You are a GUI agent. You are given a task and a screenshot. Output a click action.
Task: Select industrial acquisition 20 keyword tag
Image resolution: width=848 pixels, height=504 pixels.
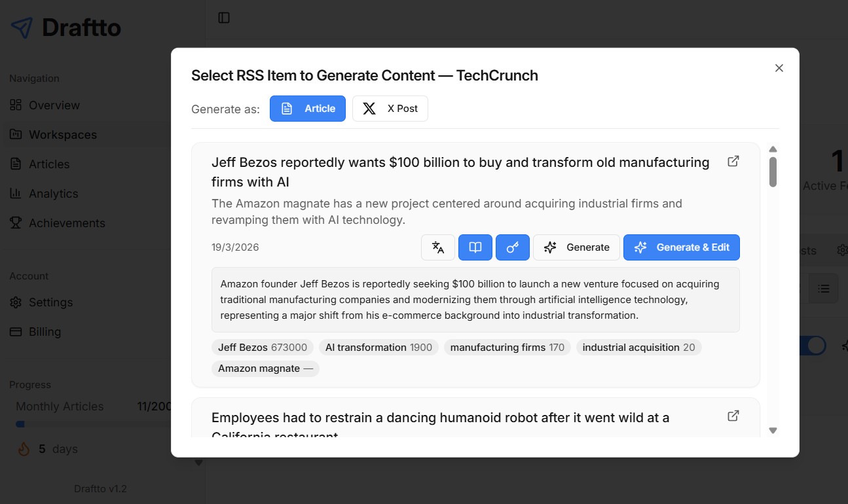click(638, 348)
